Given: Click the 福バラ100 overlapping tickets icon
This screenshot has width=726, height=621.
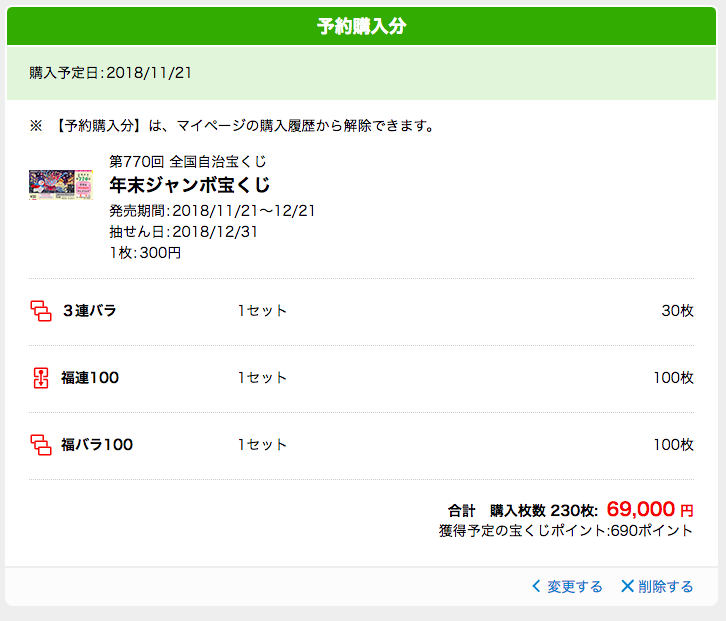Looking at the screenshot, I should [41, 445].
